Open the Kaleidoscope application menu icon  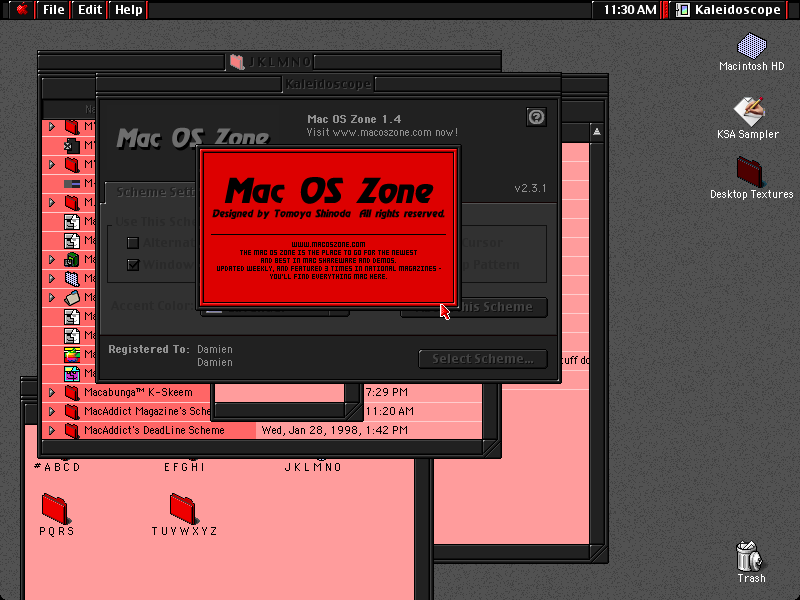click(x=683, y=10)
